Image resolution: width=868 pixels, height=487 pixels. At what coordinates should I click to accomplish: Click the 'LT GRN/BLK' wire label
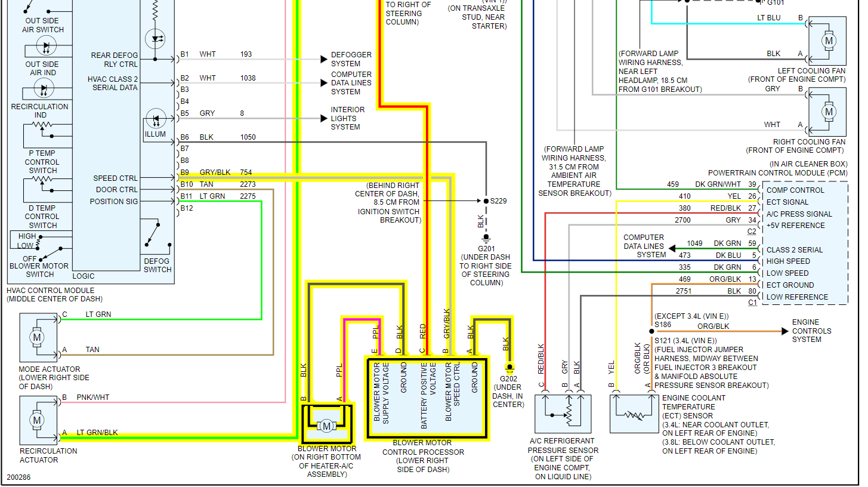point(97,432)
